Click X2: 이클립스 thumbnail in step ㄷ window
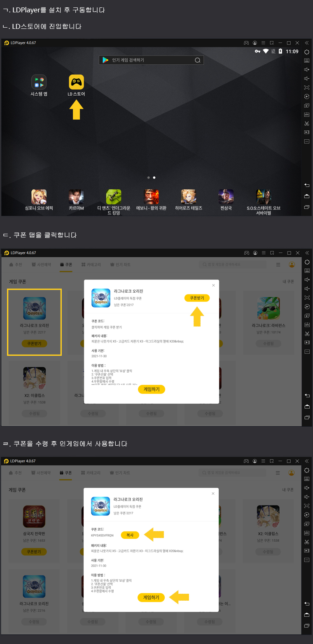The image size is (313, 644). [34, 378]
